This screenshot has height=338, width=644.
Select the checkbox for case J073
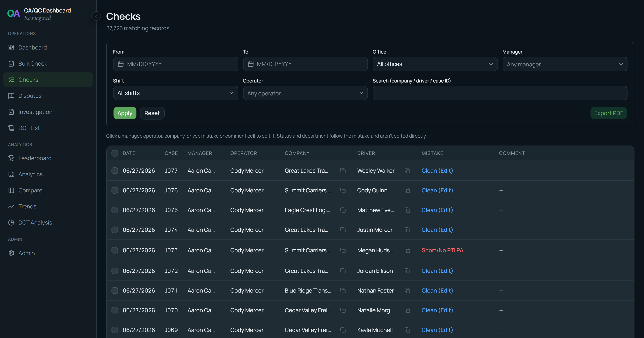115,250
